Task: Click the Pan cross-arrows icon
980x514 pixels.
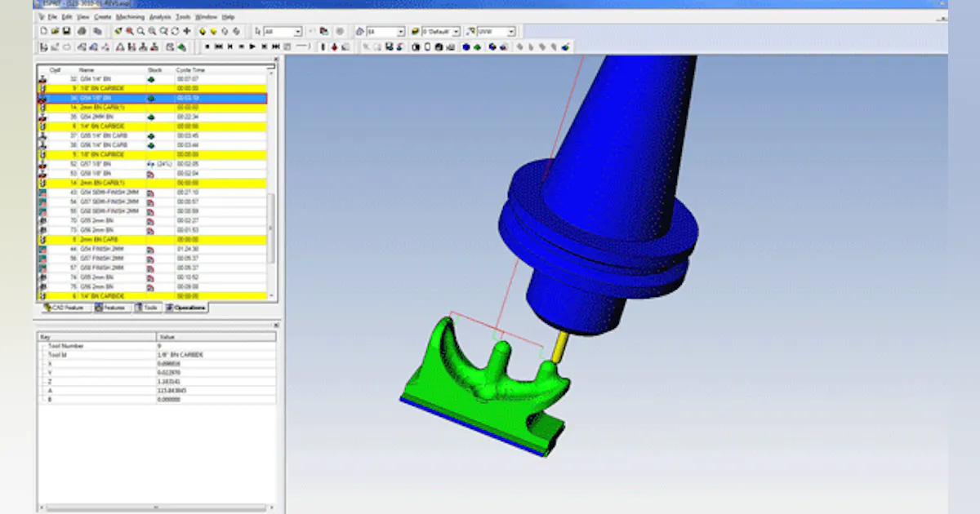Action: click(186, 31)
